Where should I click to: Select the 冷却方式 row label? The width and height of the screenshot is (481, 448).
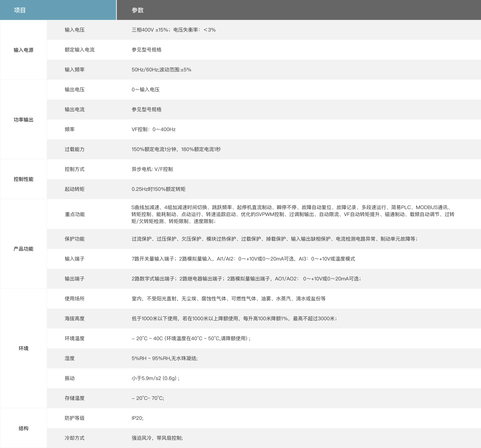[x=74, y=438]
